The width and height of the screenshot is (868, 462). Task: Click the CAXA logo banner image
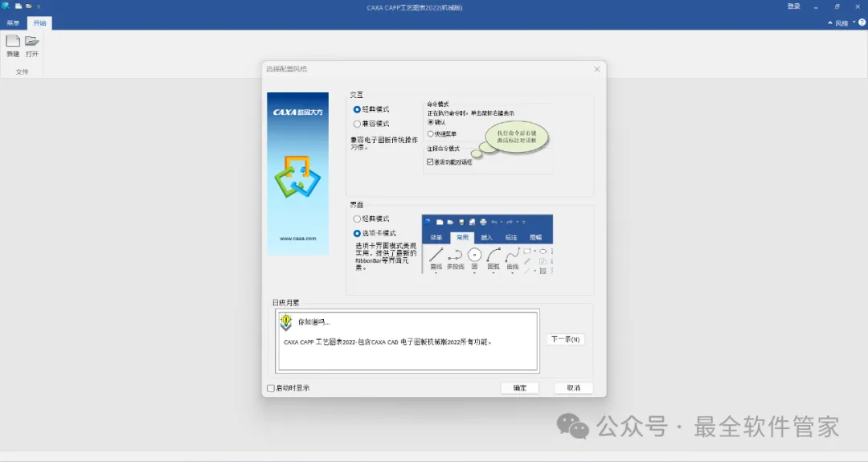(298, 174)
